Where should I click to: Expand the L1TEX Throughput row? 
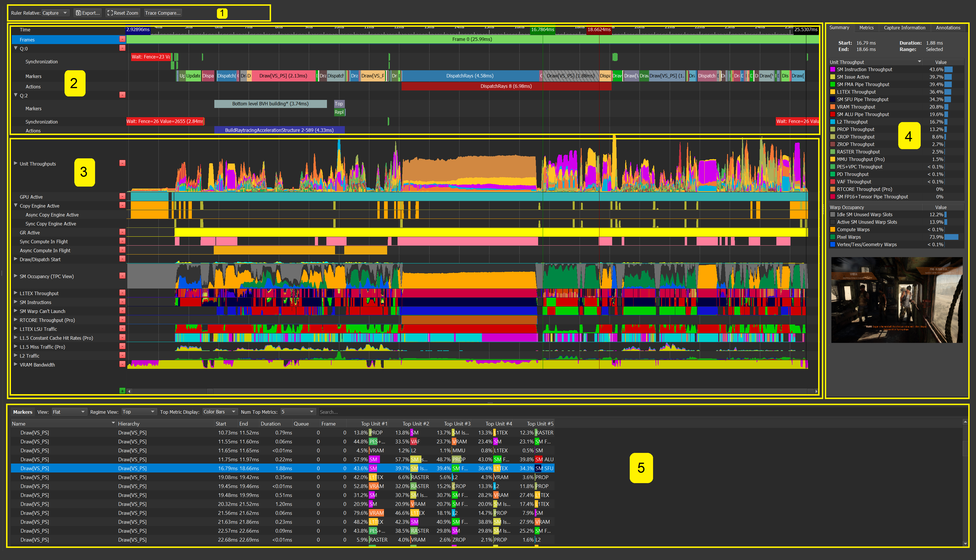tap(16, 293)
